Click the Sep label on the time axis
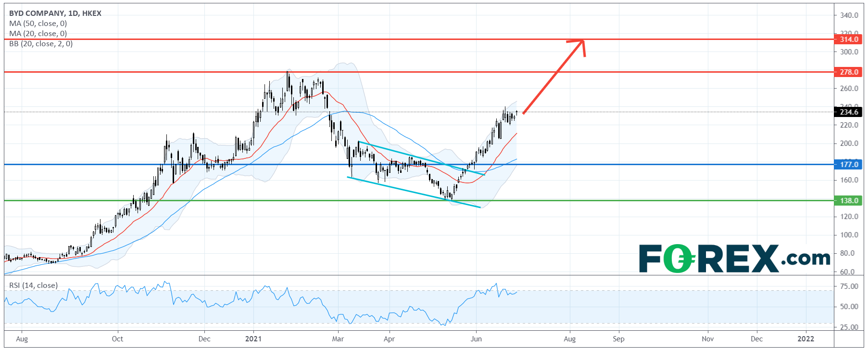Image resolution: width=868 pixels, height=351 pixels. pos(618,339)
